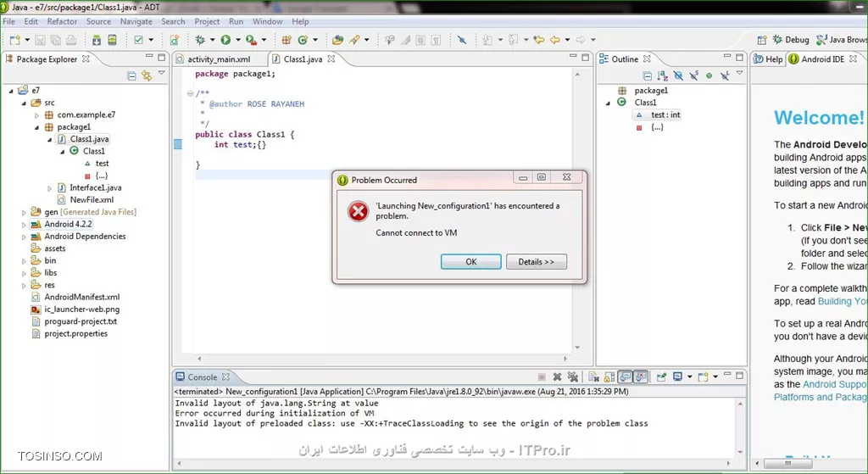The height and width of the screenshot is (474, 868).
Task: Click the New Java Class icon
Action: [x=303, y=40]
